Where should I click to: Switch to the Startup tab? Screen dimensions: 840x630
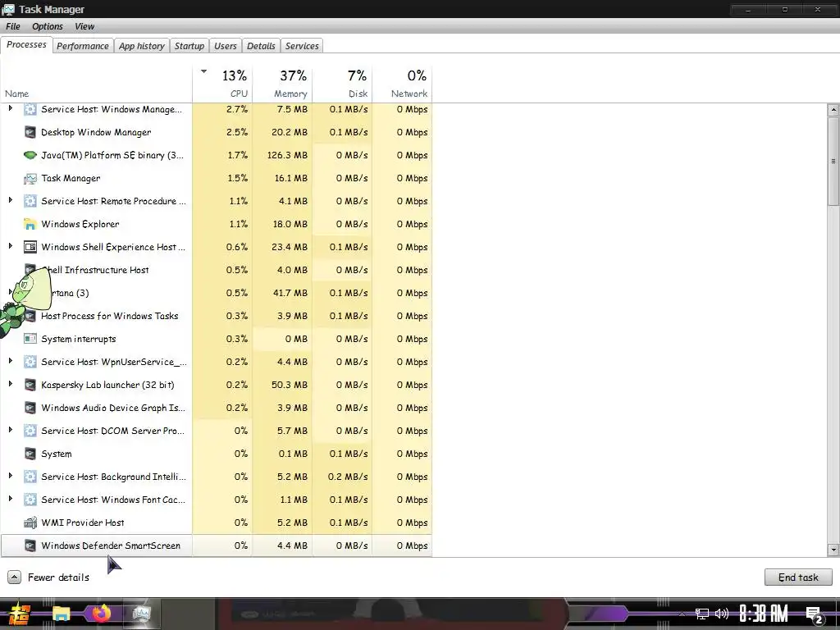pyautogui.click(x=189, y=46)
